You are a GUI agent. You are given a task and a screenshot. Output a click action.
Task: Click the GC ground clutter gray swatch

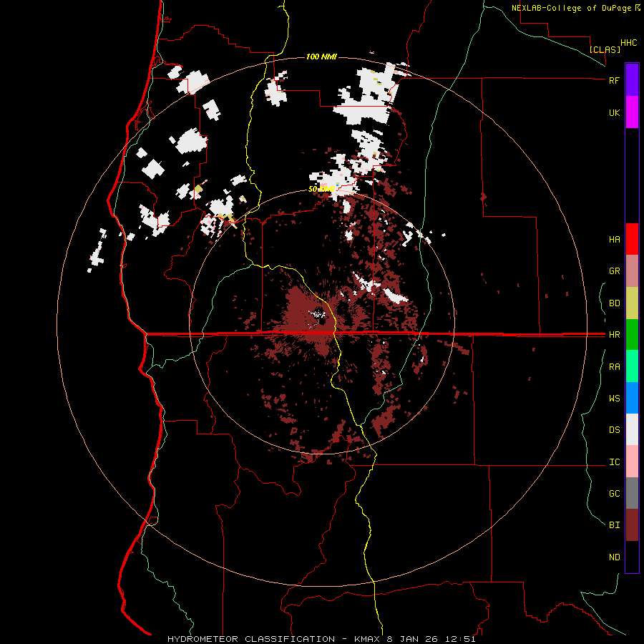tap(632, 493)
